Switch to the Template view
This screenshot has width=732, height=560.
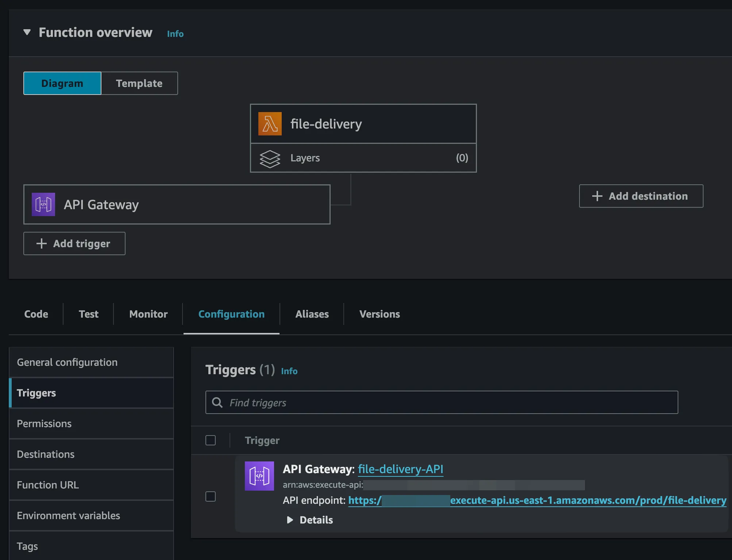(x=139, y=83)
